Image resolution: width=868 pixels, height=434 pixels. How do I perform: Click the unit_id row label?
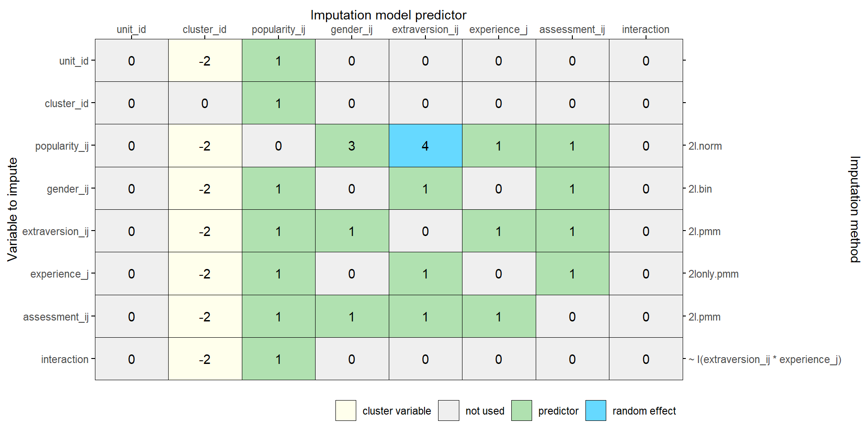click(74, 61)
